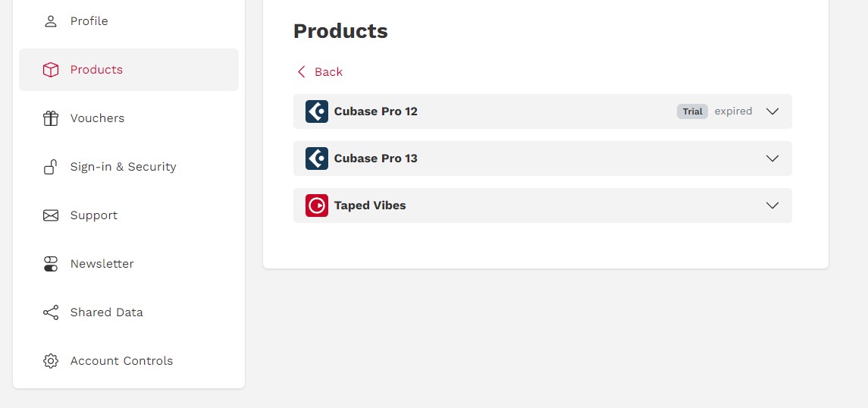This screenshot has width=868, height=408.
Task: Click the Vouchers gift icon
Action: [x=51, y=118]
